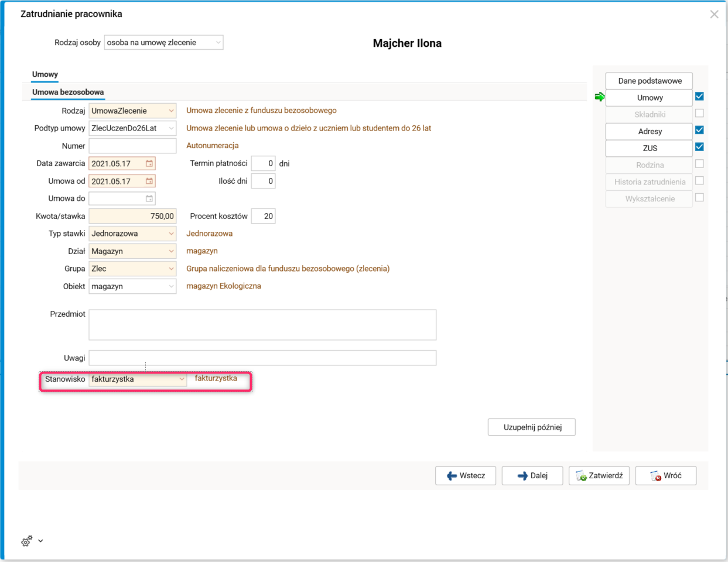This screenshot has height=562, width=728.
Task: Open the Dane podstawowe section
Action: point(649,81)
